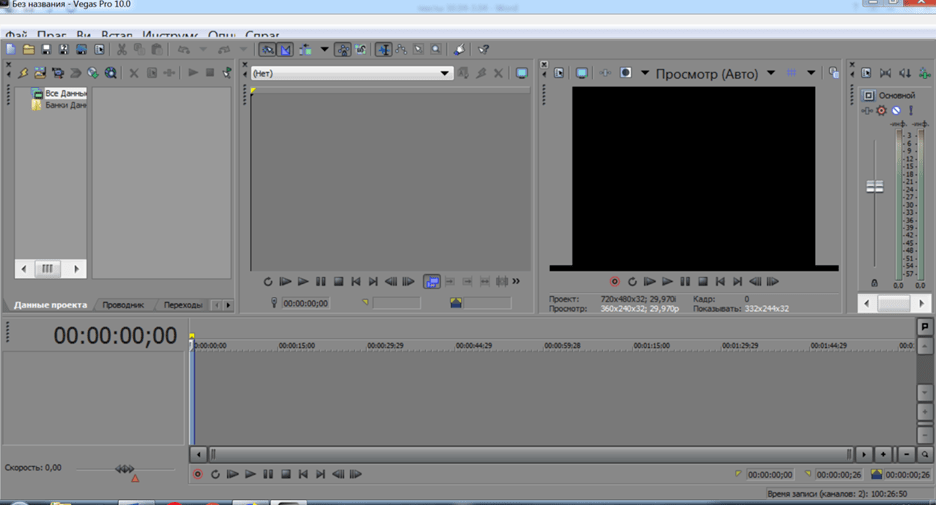Click the What's This help icon
The image size is (937, 505).
pos(483,49)
